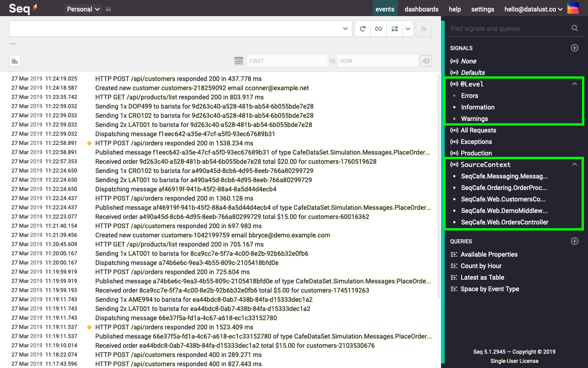Viewport: 588px width, 368px height.
Task: Select SeqCafe.Messaging.Messag... source context
Action: [504, 176]
